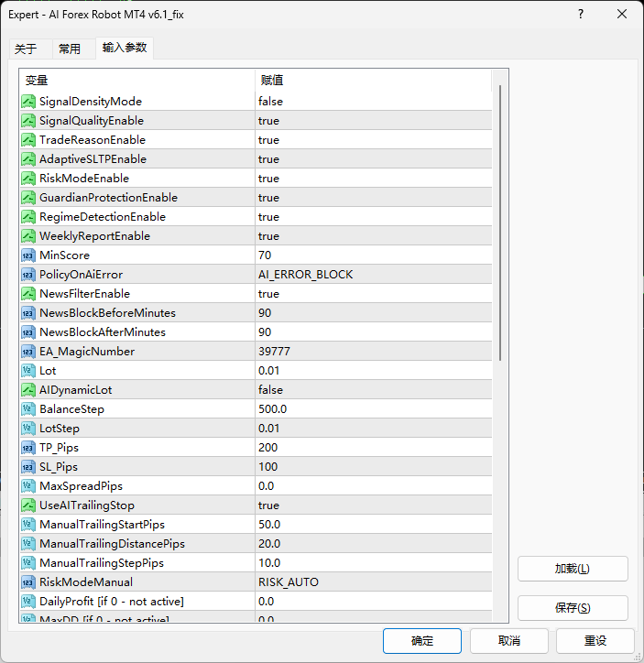
Task: Switch to the 关于 tab
Action: tap(26, 49)
